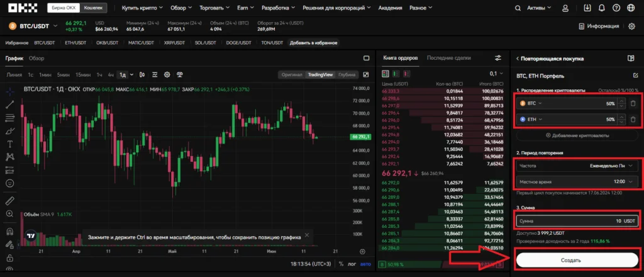Activate the chart zoom-in tool
Screen dimensions: 644x277
tap(10, 213)
